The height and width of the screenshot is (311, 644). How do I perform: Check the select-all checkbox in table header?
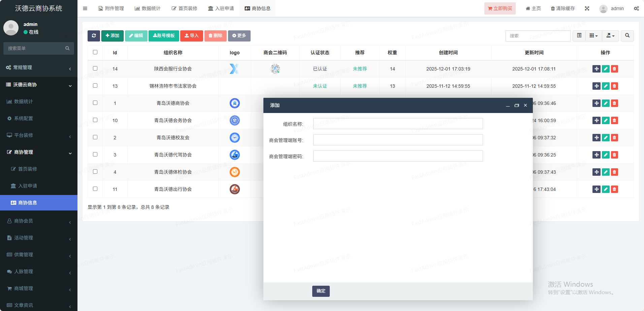95,52
